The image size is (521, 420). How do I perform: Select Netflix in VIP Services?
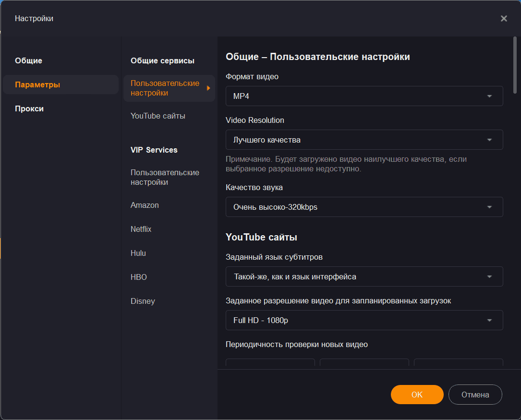[141, 229]
